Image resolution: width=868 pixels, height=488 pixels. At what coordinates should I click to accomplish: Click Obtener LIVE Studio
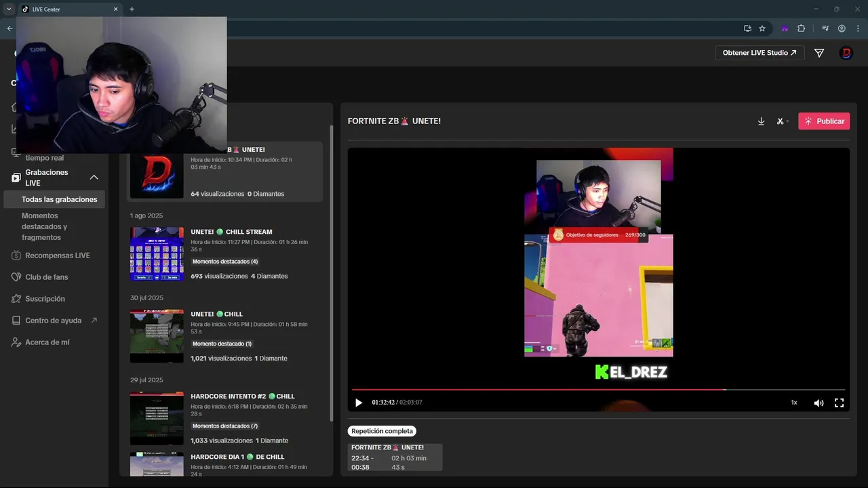point(759,53)
